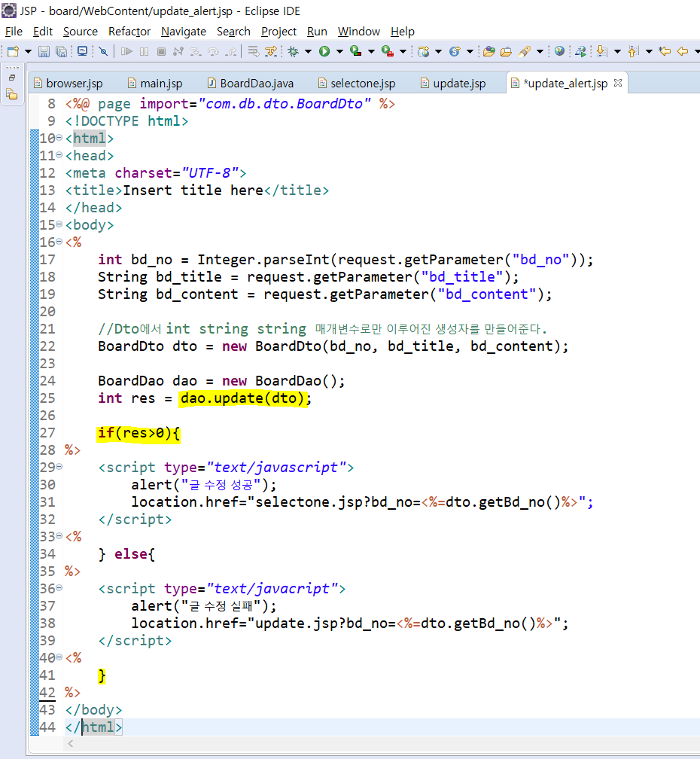This screenshot has width=700, height=759.
Task: Open the Previous Annotation dropdown arrow
Action: [x=650, y=51]
